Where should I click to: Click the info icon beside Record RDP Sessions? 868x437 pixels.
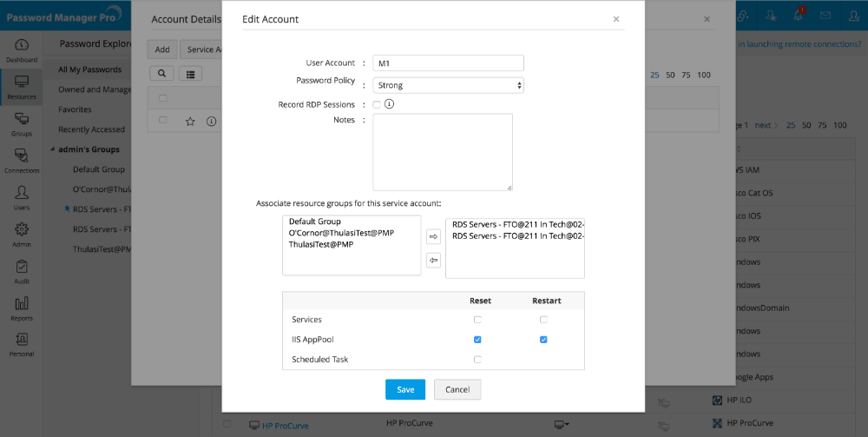[390, 104]
